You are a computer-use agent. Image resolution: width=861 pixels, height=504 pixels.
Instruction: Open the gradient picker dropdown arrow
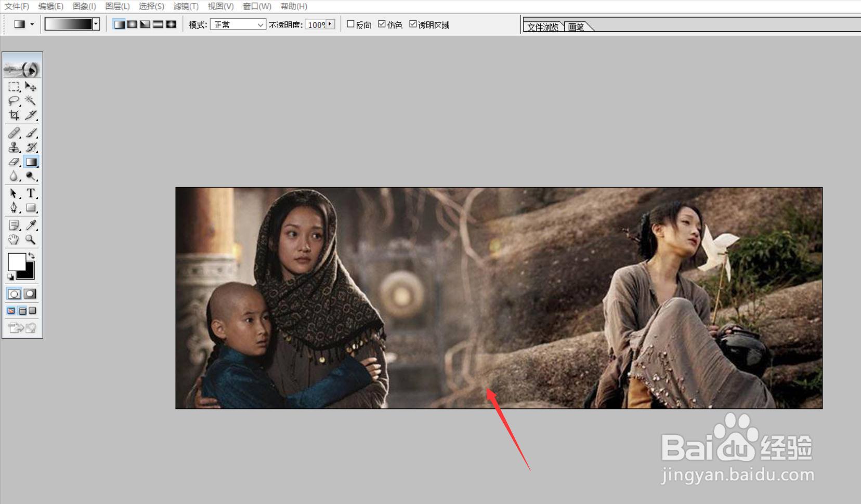[x=96, y=24]
